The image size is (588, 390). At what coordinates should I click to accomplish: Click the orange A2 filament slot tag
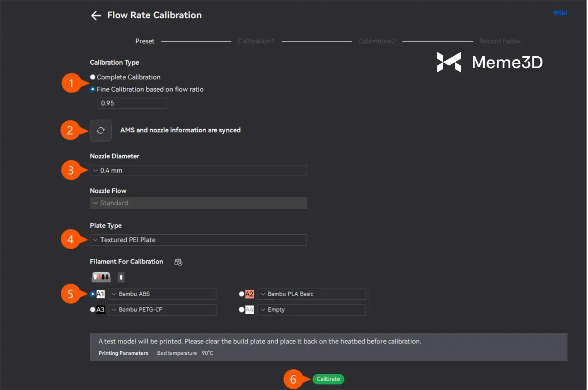click(249, 294)
